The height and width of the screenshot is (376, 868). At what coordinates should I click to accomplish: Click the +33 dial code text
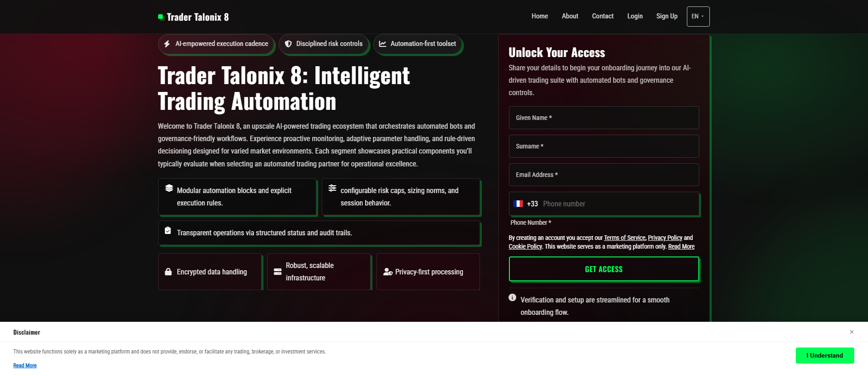(532, 204)
